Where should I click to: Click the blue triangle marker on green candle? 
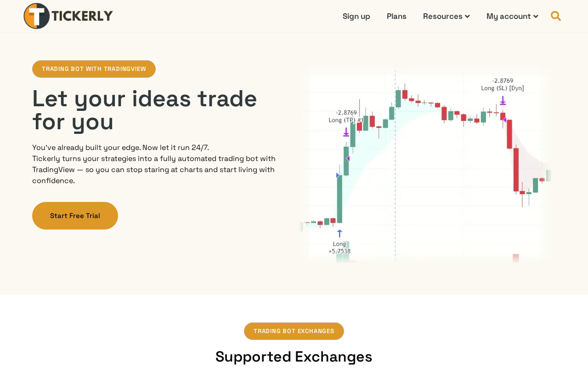click(x=338, y=175)
